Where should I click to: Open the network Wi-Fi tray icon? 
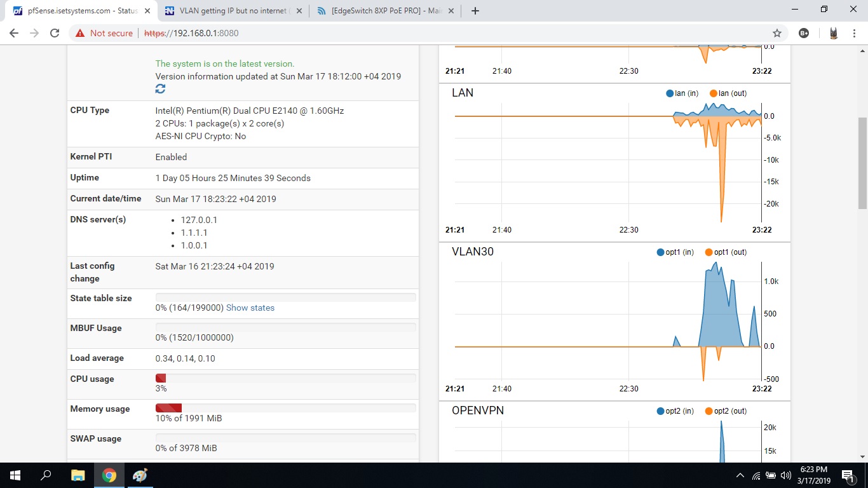pyautogui.click(x=756, y=475)
